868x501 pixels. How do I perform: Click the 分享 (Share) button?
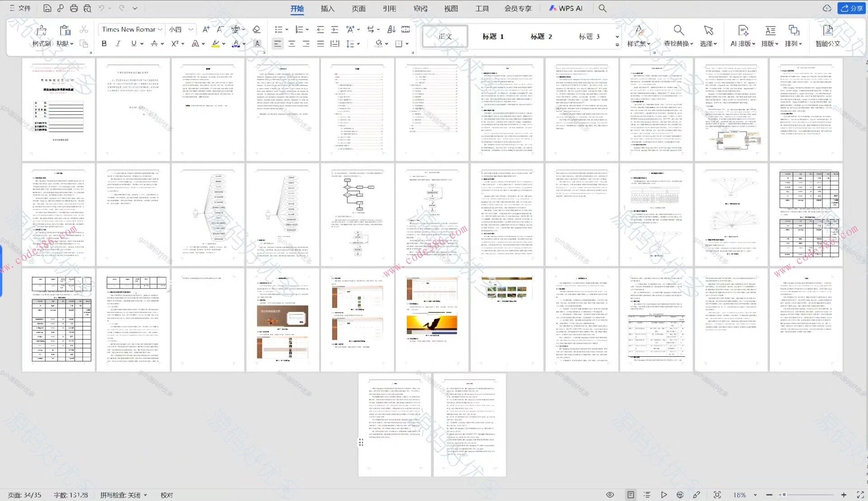coord(852,8)
